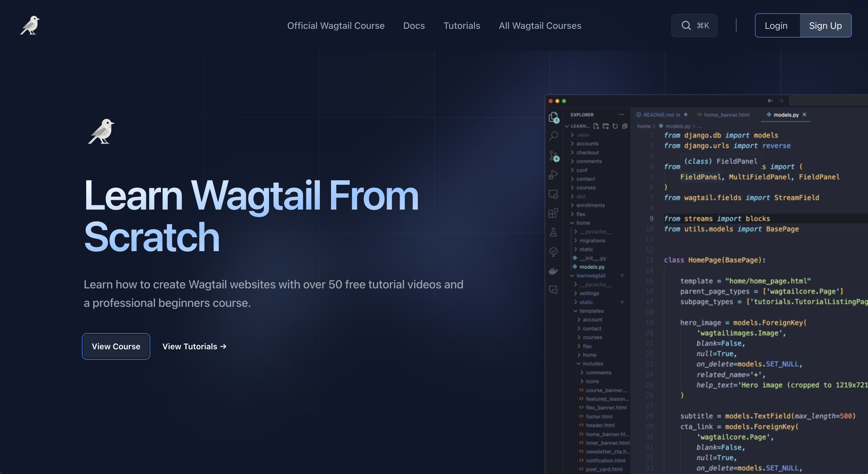Viewport: 868px width, 474px height.
Task: Open the Docs nav link
Action: (x=414, y=26)
